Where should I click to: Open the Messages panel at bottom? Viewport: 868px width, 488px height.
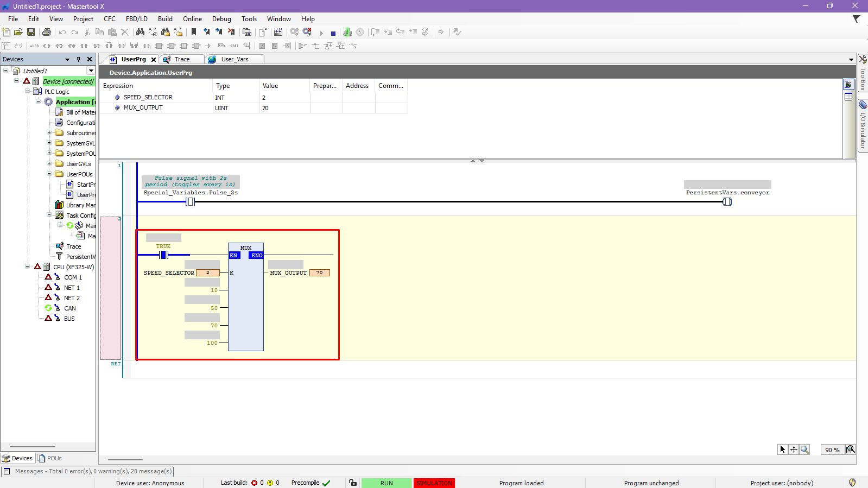click(x=88, y=471)
